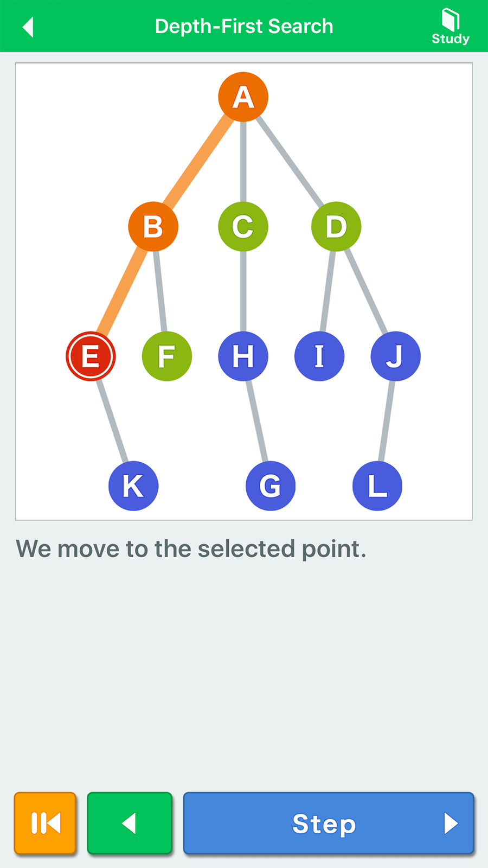
Task: Tap the red selected node E
Action: tap(91, 356)
